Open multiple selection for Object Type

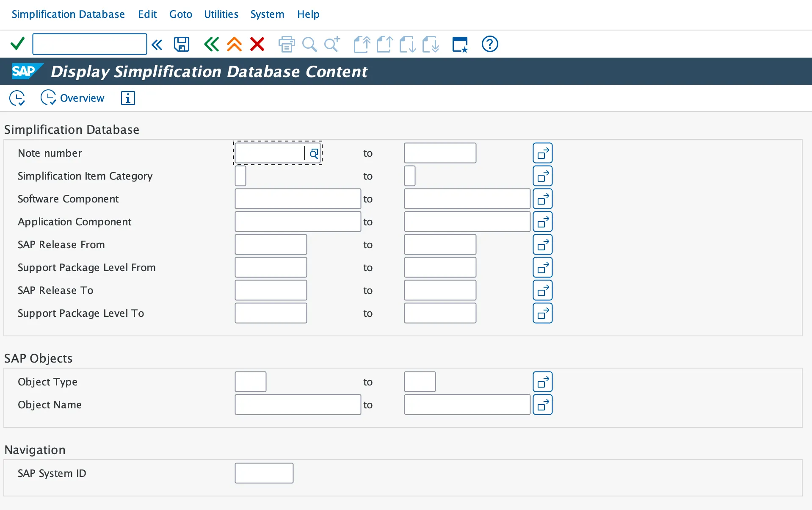[542, 382]
